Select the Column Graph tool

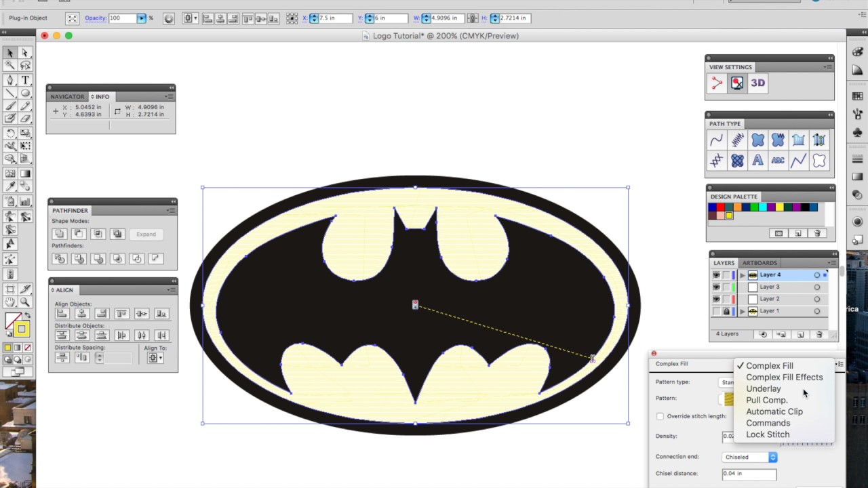(x=25, y=201)
